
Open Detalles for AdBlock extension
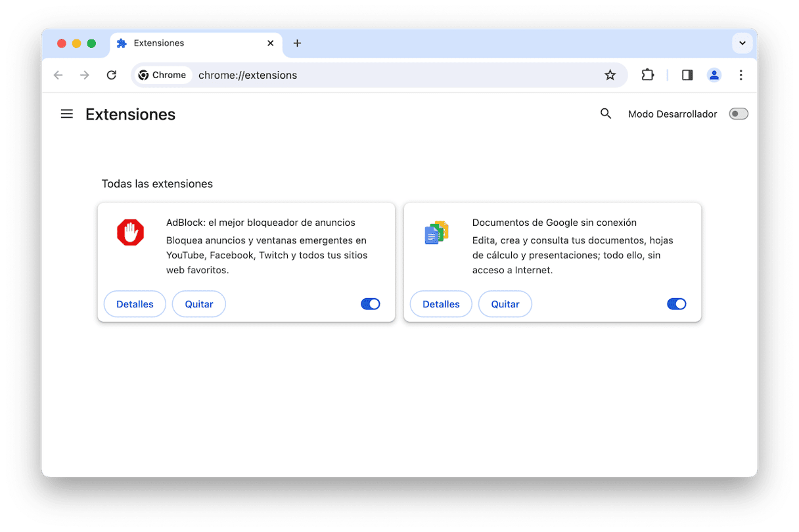[x=135, y=304]
